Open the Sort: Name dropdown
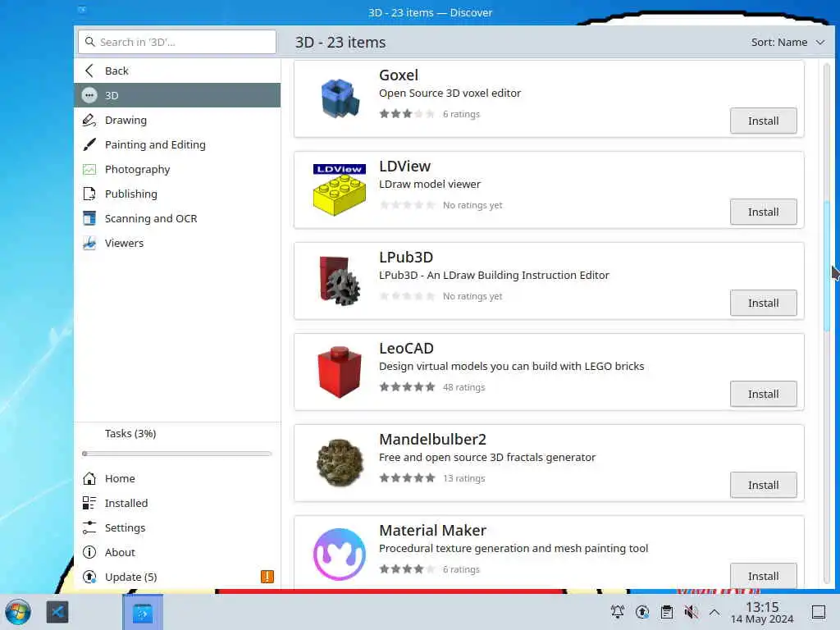 pyautogui.click(x=787, y=43)
